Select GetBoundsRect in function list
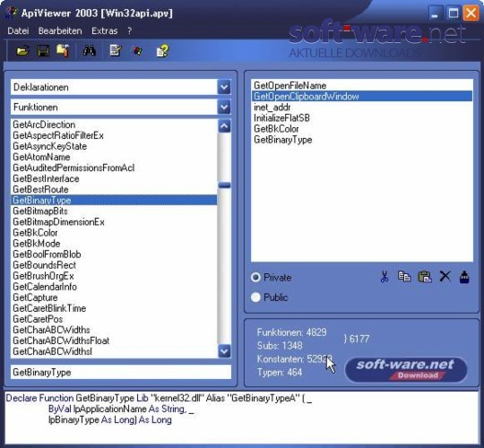484x448 pixels. [114, 265]
